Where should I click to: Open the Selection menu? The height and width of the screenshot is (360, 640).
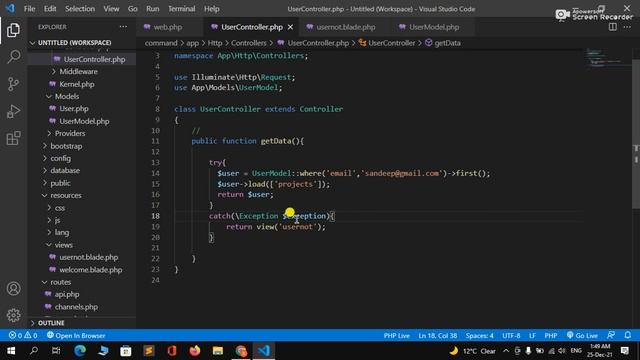(x=80, y=9)
